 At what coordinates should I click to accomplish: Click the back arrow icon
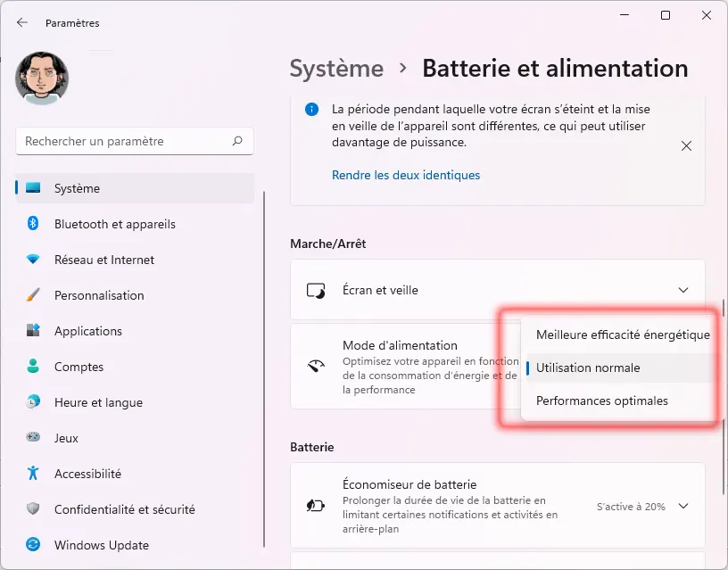click(x=22, y=23)
